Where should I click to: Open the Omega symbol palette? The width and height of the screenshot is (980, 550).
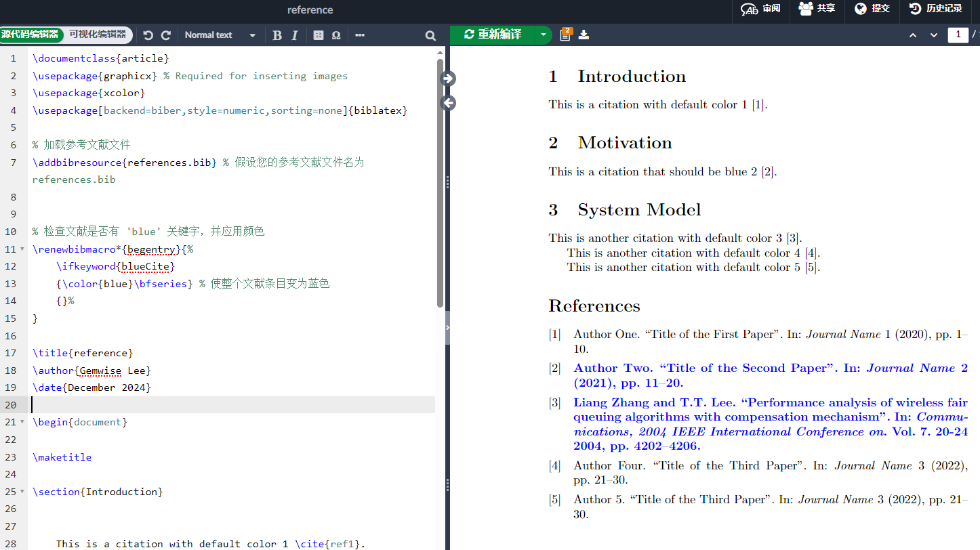click(x=336, y=35)
